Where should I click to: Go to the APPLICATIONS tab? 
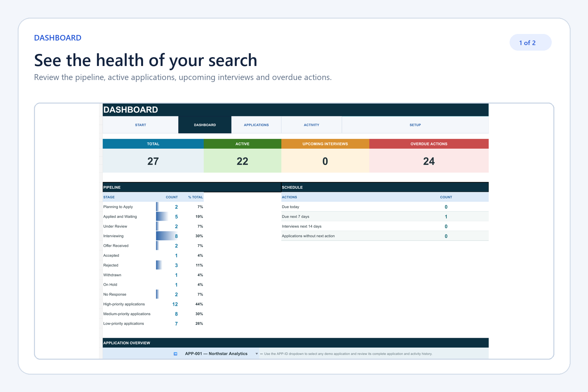coord(256,125)
